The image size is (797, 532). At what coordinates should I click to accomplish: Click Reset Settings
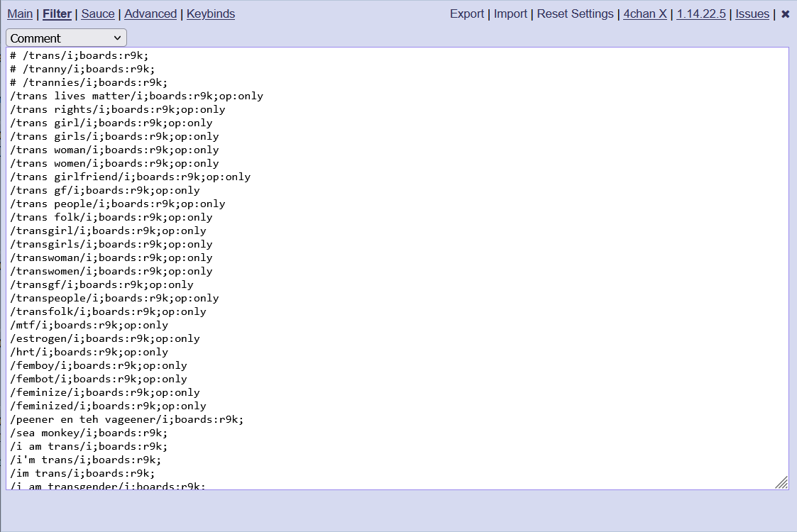point(575,13)
